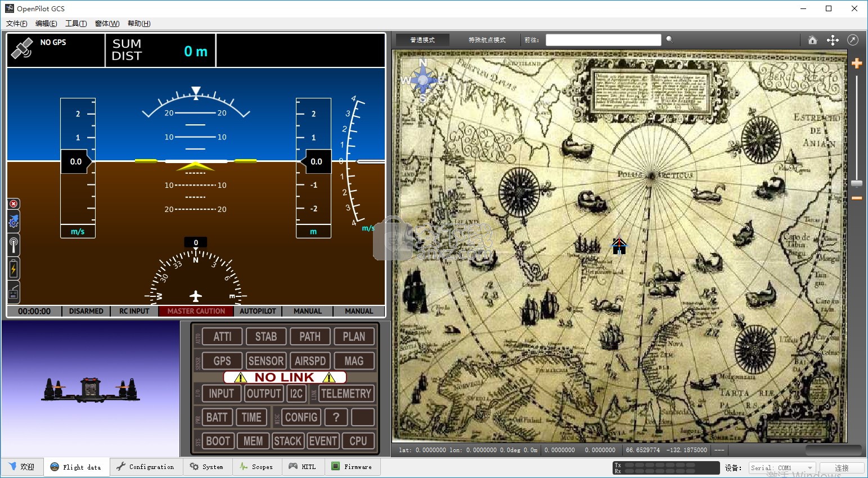Image resolution: width=868 pixels, height=478 pixels.
Task: Click the antenna telemetry icon on the PFD sidebar
Action: tap(14, 246)
